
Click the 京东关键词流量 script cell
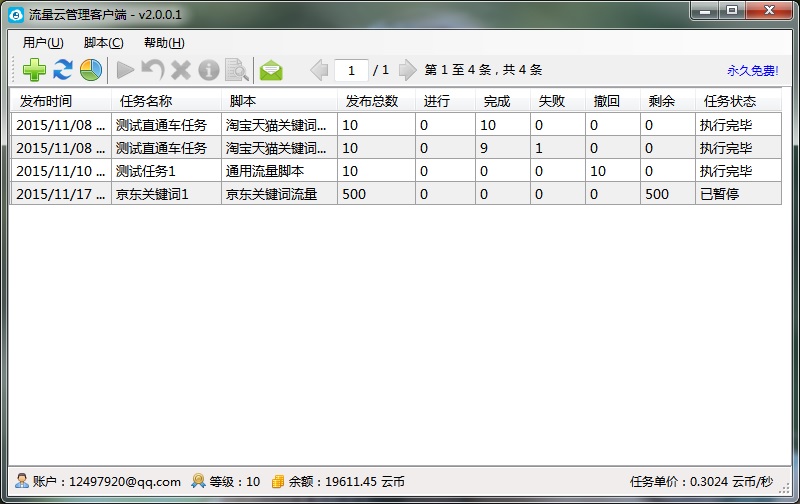pyautogui.click(x=280, y=194)
